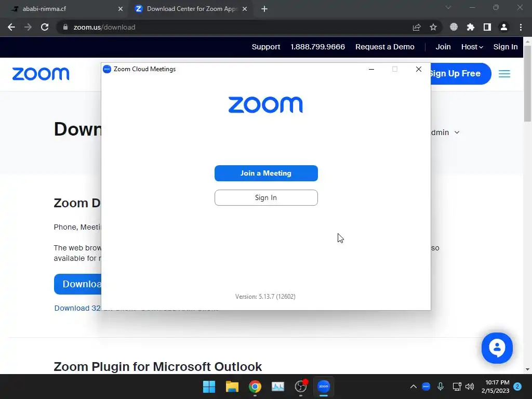
Task: Open File Explorer from taskbar
Action: pyautogui.click(x=232, y=387)
